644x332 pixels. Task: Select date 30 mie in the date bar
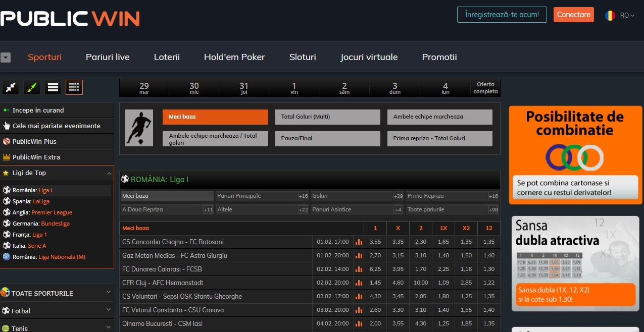(194, 88)
